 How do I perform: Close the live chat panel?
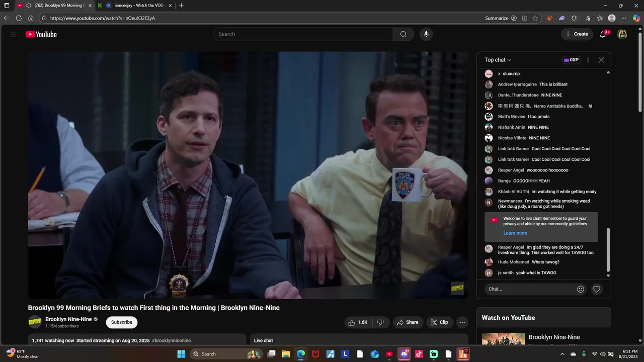click(601, 60)
